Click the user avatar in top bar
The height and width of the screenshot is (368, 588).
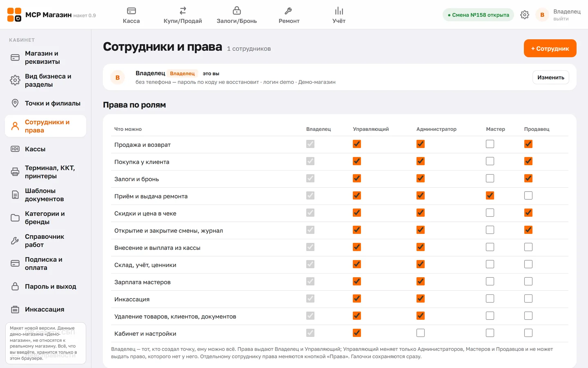[x=542, y=15]
